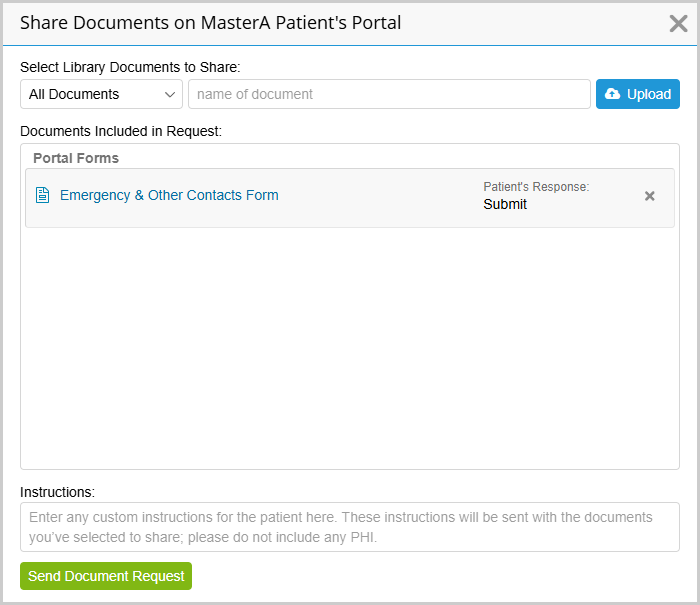Click the chevron arrow beside All Documents
This screenshot has height=605, width=700.
tap(170, 95)
